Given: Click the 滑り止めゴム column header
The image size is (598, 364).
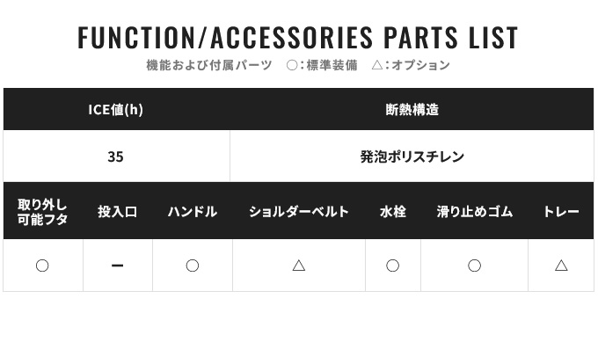Looking at the screenshot, I should click(474, 211).
